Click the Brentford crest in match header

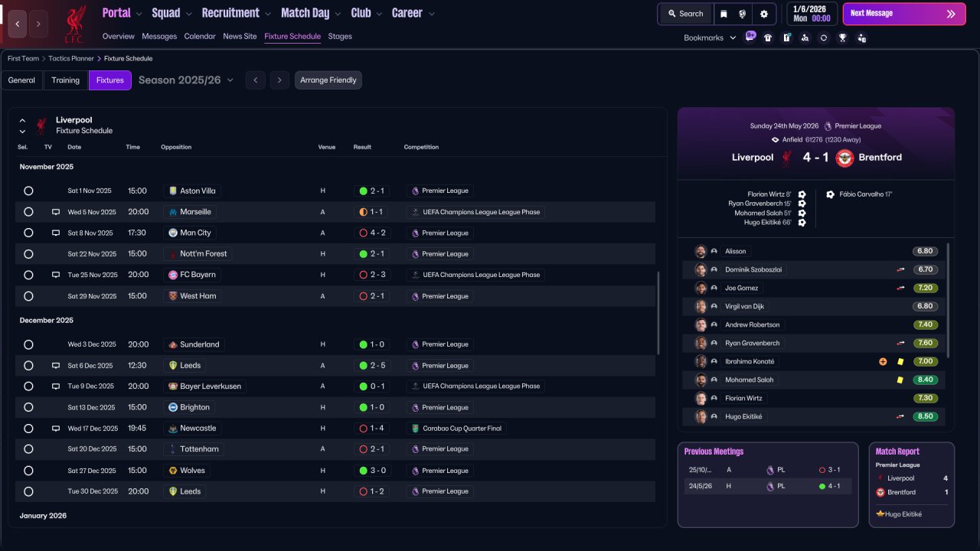(x=844, y=158)
